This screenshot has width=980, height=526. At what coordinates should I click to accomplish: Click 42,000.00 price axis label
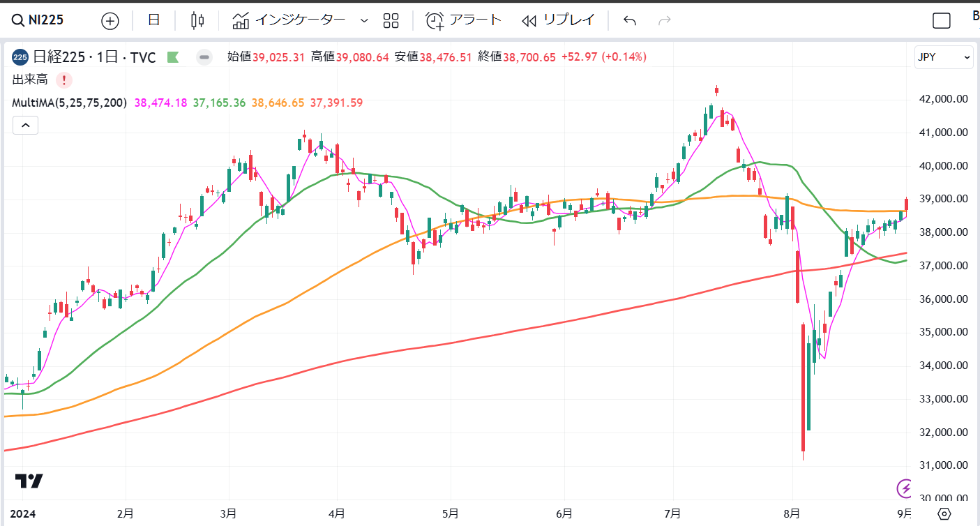pos(944,99)
